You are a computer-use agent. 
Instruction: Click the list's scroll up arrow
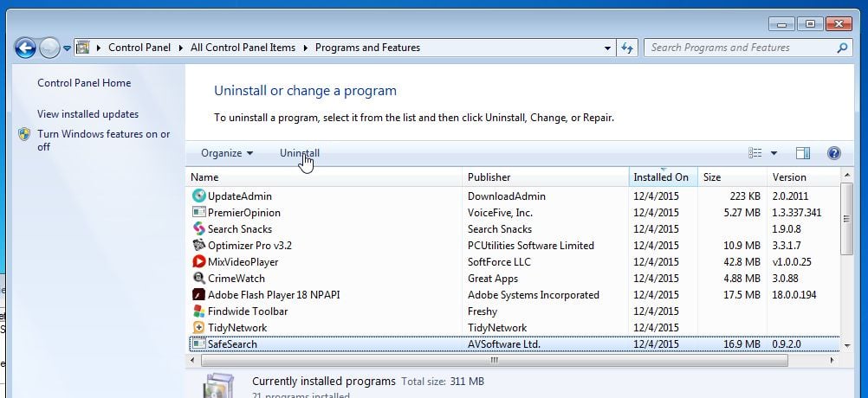[x=846, y=176]
